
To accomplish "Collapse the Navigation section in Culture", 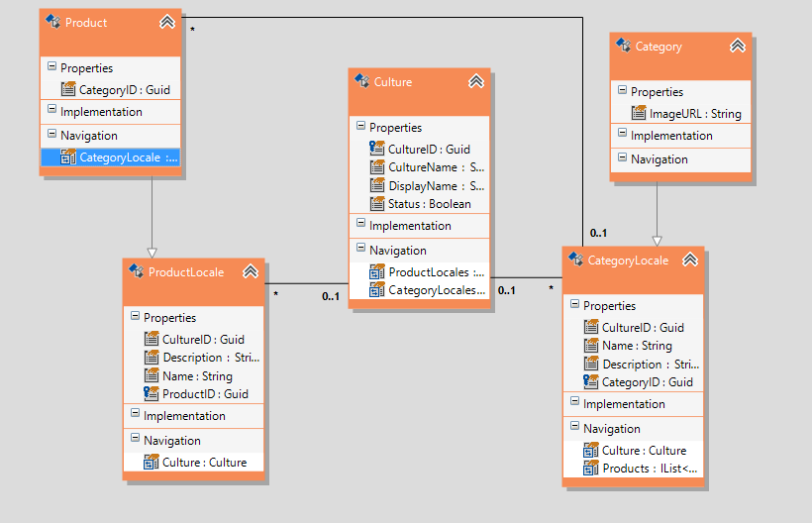I will [x=361, y=248].
